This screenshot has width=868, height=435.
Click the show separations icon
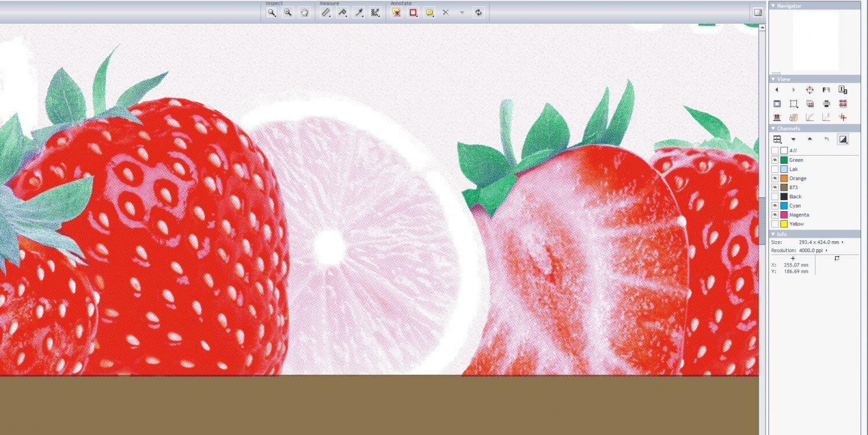(x=810, y=104)
